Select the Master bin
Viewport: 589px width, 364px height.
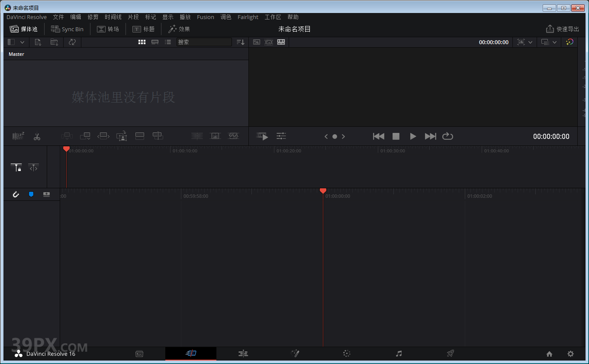16,54
